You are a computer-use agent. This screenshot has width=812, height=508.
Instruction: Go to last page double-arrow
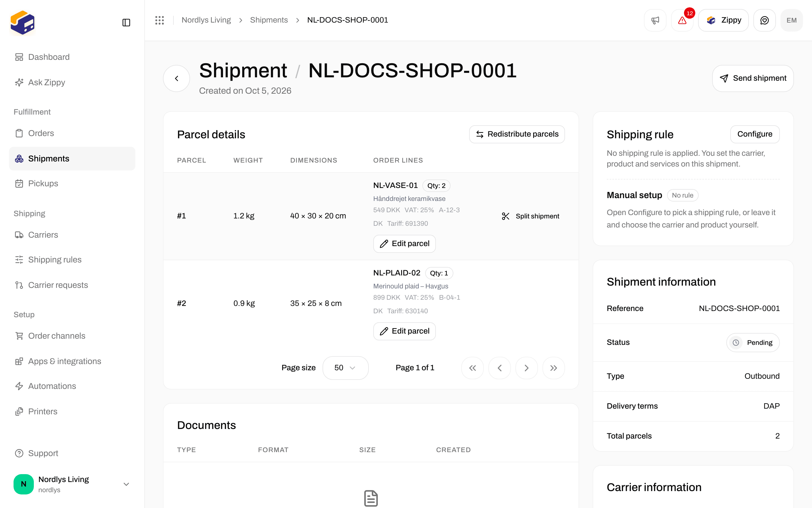click(554, 368)
